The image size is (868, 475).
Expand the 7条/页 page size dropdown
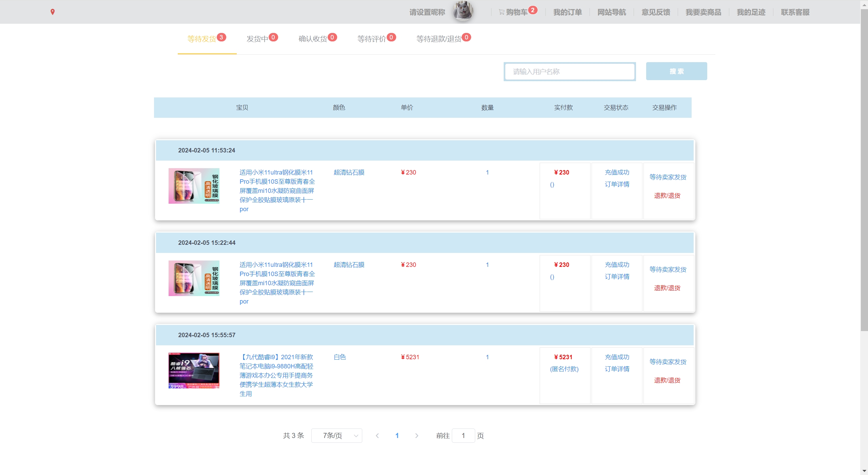pyautogui.click(x=336, y=436)
